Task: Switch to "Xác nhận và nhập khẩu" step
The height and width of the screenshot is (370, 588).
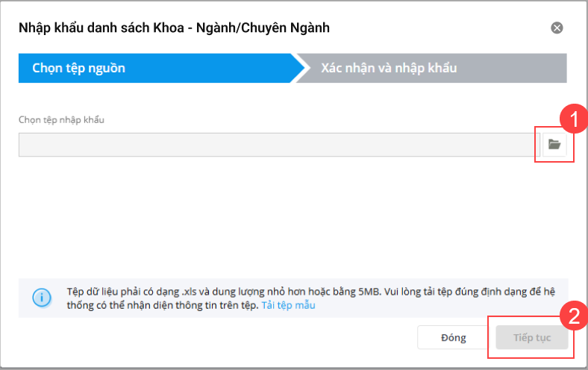Action: click(x=389, y=69)
